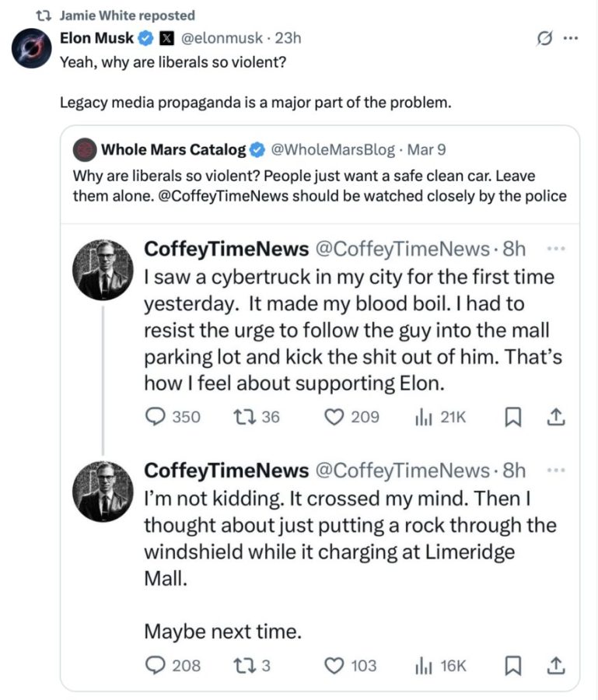This screenshot has height=700, width=598.
Task: Click reply icon on first CoffeyTimeNews tweet
Action: pyautogui.click(x=155, y=418)
